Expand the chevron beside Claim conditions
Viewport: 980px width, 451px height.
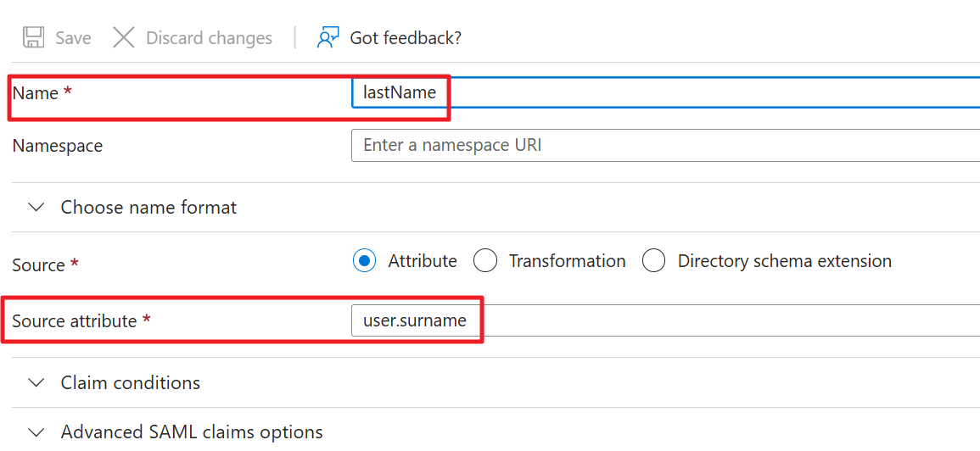[36, 383]
